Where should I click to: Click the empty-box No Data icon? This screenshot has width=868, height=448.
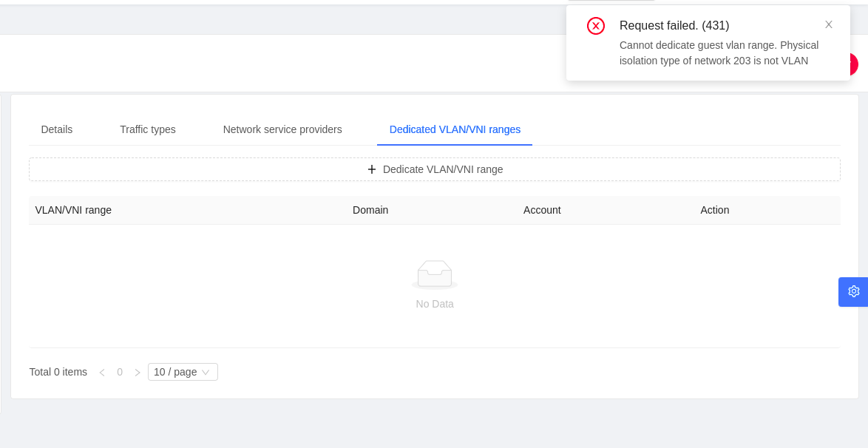point(435,274)
